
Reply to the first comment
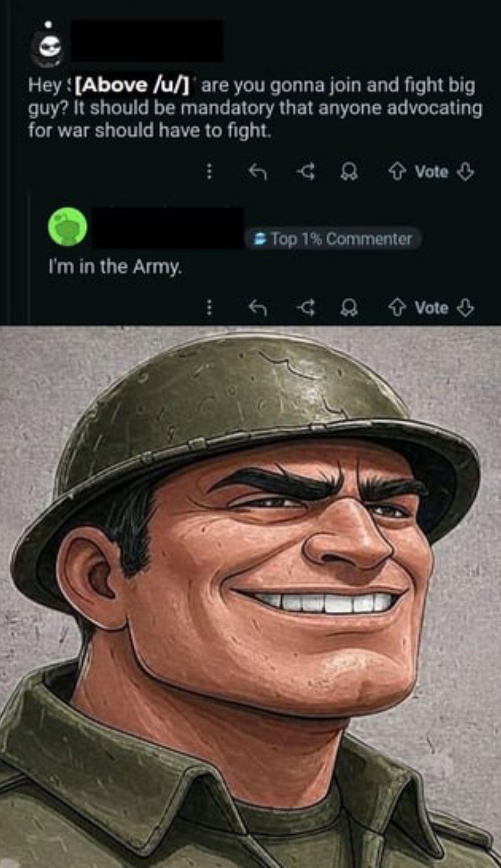tap(258, 171)
